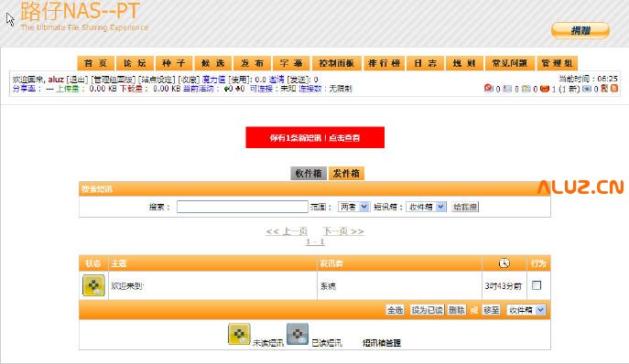Focus the 搜索 message search field
This screenshot has height=364, width=629.
click(x=243, y=207)
